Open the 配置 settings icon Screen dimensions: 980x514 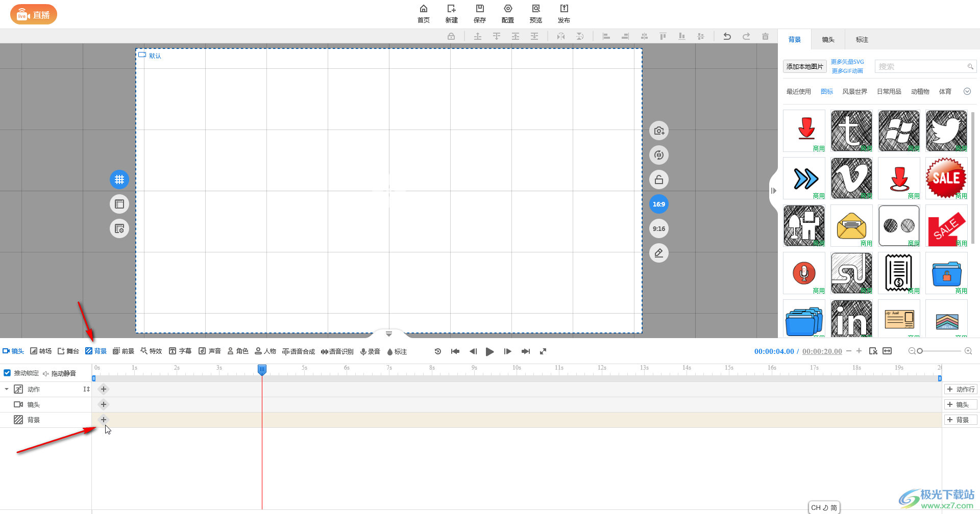[x=507, y=14]
